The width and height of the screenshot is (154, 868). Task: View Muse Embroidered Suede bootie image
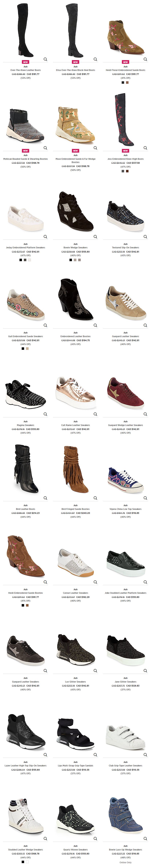75,125
